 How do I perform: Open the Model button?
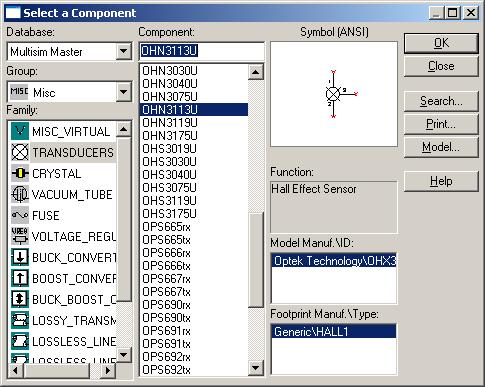point(441,147)
